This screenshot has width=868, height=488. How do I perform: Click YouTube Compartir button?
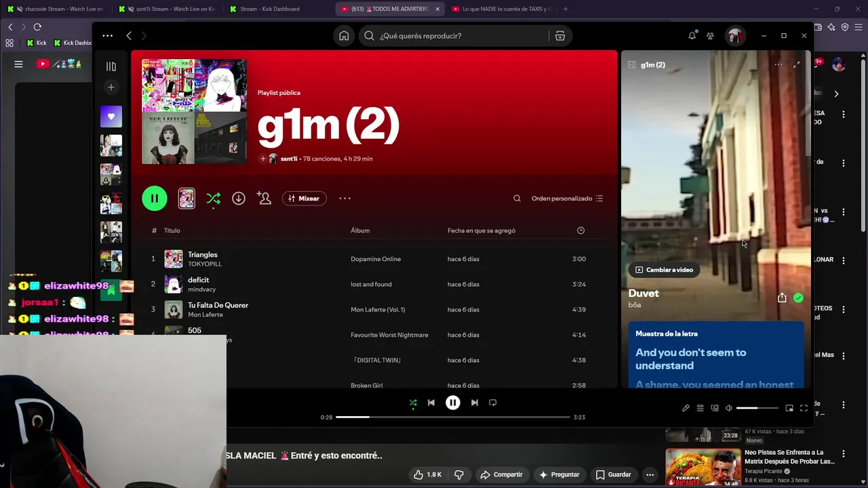(501, 474)
